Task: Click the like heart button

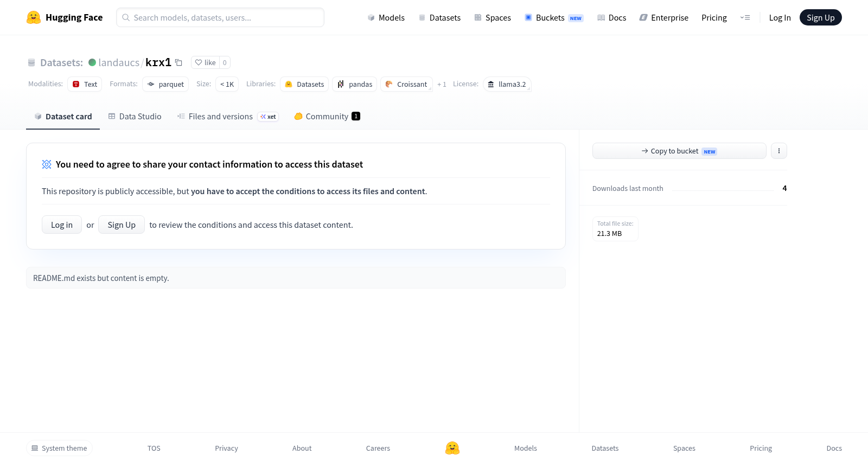Action: [205, 62]
